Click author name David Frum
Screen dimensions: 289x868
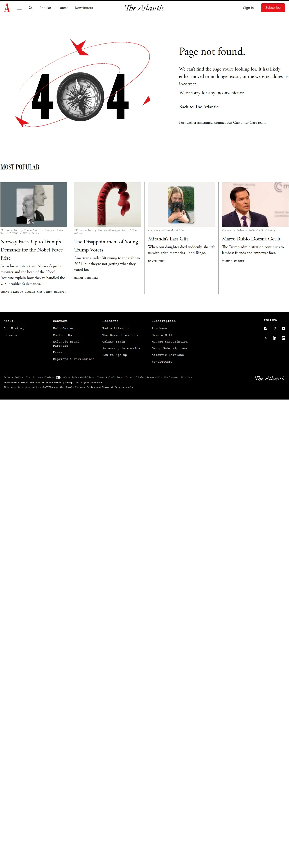coord(157,261)
